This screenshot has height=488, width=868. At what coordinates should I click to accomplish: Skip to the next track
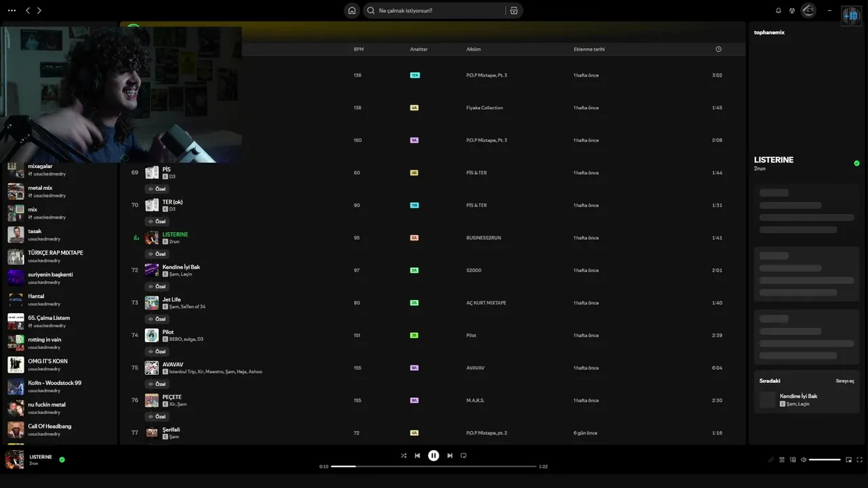pyautogui.click(x=450, y=455)
